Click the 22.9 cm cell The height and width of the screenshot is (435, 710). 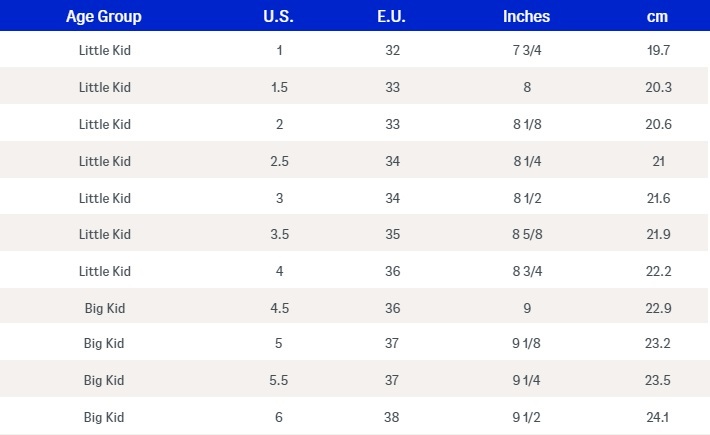click(x=658, y=308)
